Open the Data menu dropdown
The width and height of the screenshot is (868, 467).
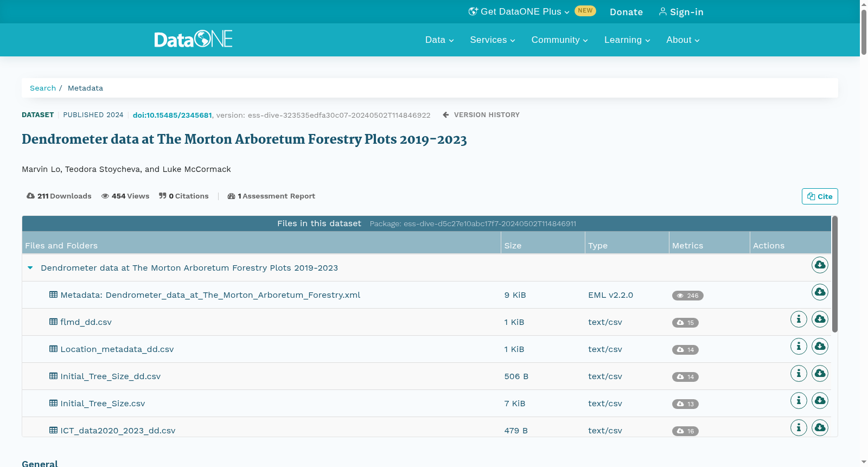click(x=439, y=40)
